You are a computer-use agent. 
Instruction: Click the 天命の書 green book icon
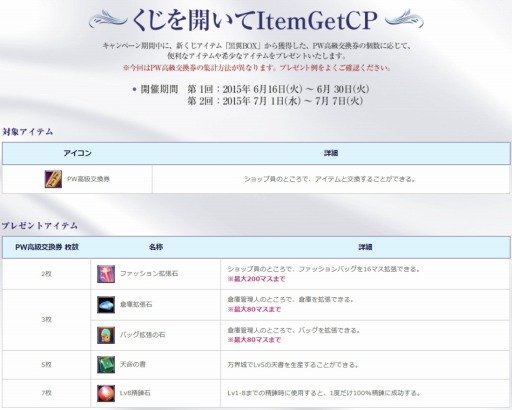coord(106,365)
